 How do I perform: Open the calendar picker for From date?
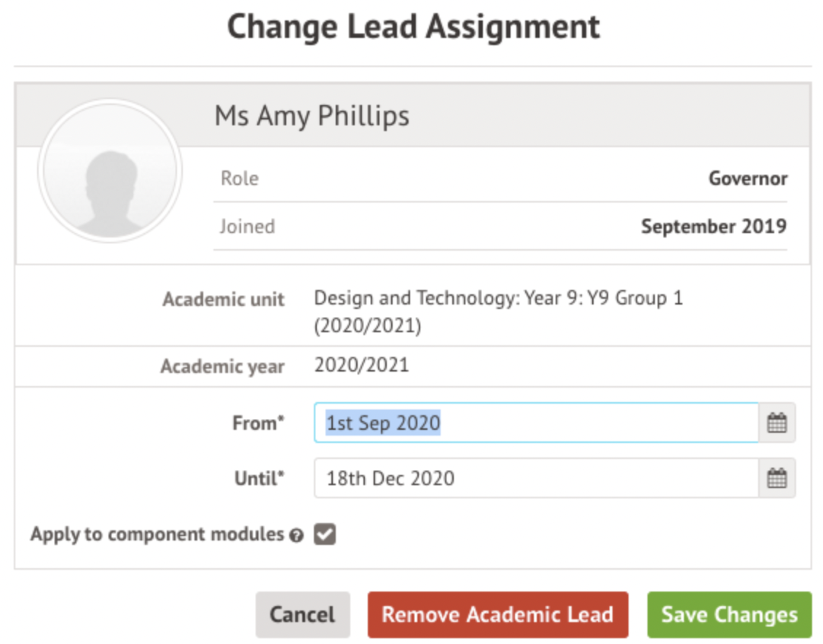click(776, 423)
